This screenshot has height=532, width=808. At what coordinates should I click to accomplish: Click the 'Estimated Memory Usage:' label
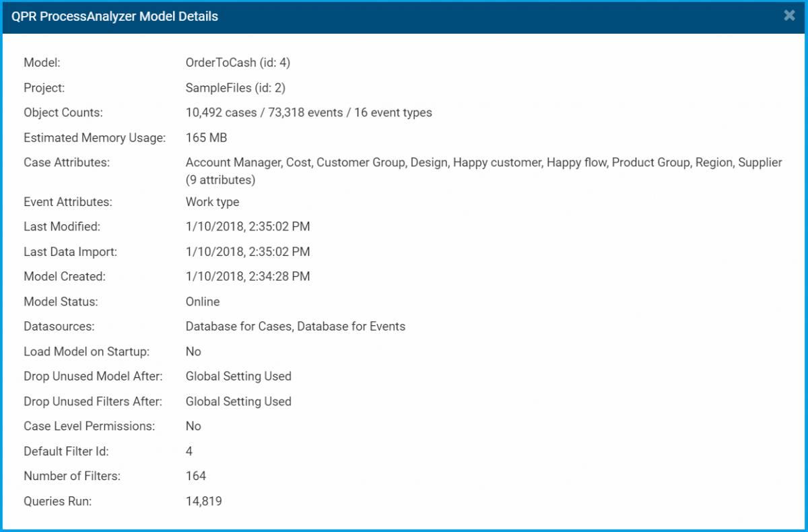tap(94, 137)
